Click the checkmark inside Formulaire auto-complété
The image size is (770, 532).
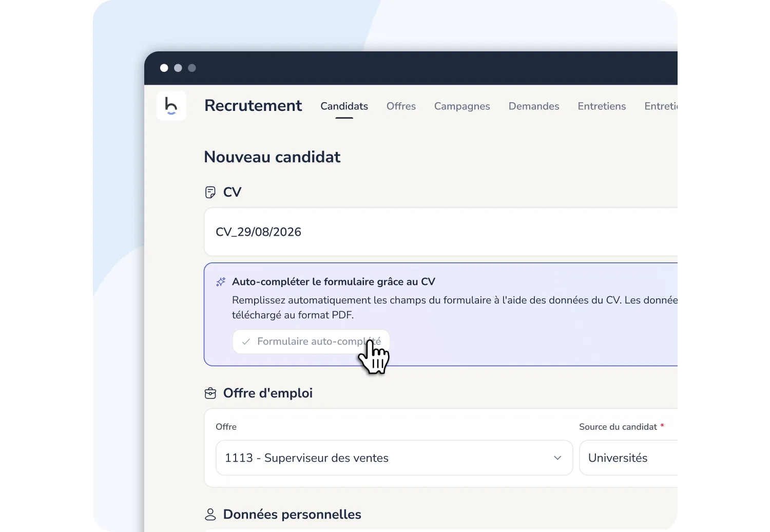pos(246,341)
